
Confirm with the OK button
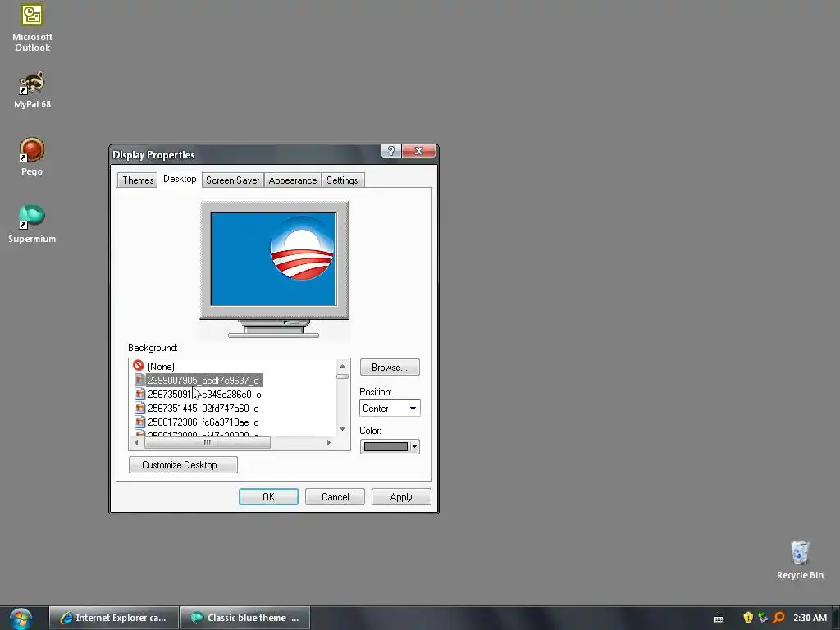268,497
